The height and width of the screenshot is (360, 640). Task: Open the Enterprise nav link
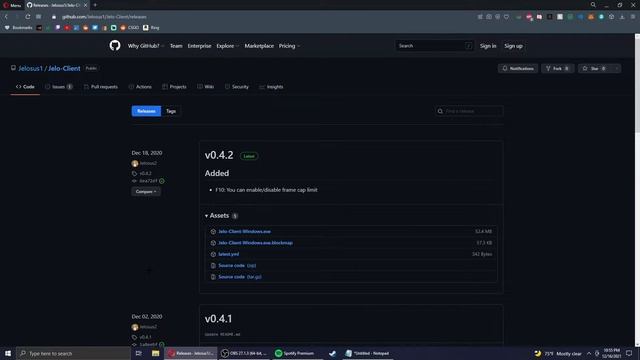pyautogui.click(x=199, y=46)
